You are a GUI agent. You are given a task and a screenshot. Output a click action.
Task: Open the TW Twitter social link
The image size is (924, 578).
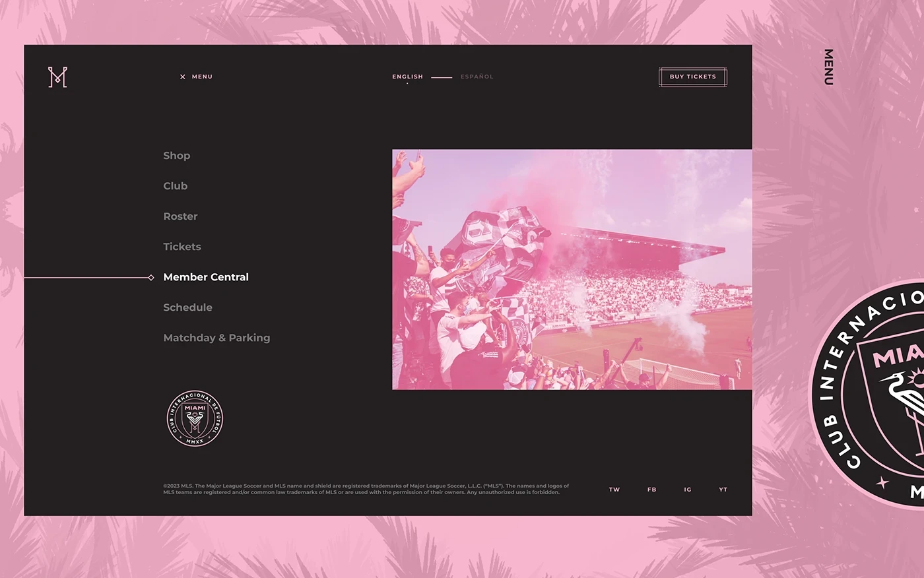pos(614,490)
